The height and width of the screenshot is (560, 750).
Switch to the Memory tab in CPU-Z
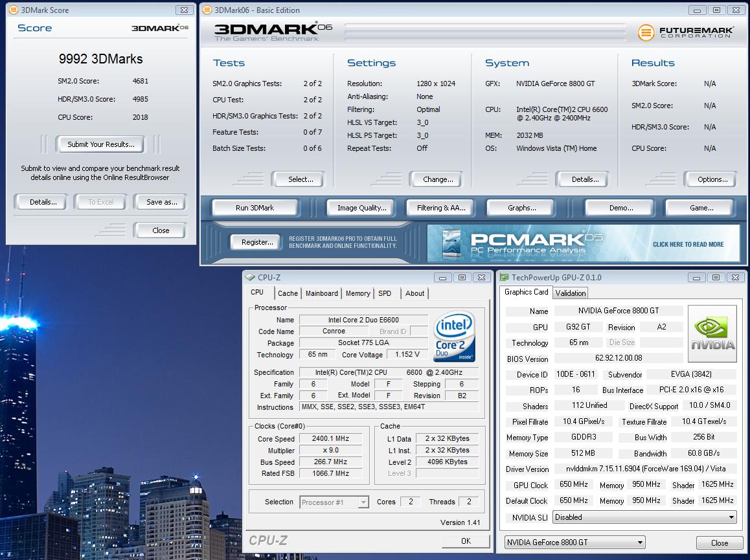[358, 293]
